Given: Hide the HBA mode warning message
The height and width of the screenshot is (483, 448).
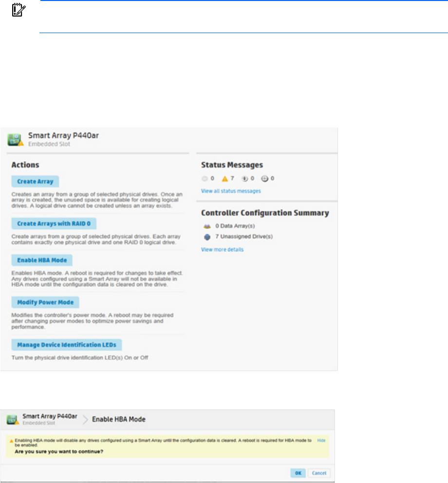Looking at the screenshot, I should (321, 441).
